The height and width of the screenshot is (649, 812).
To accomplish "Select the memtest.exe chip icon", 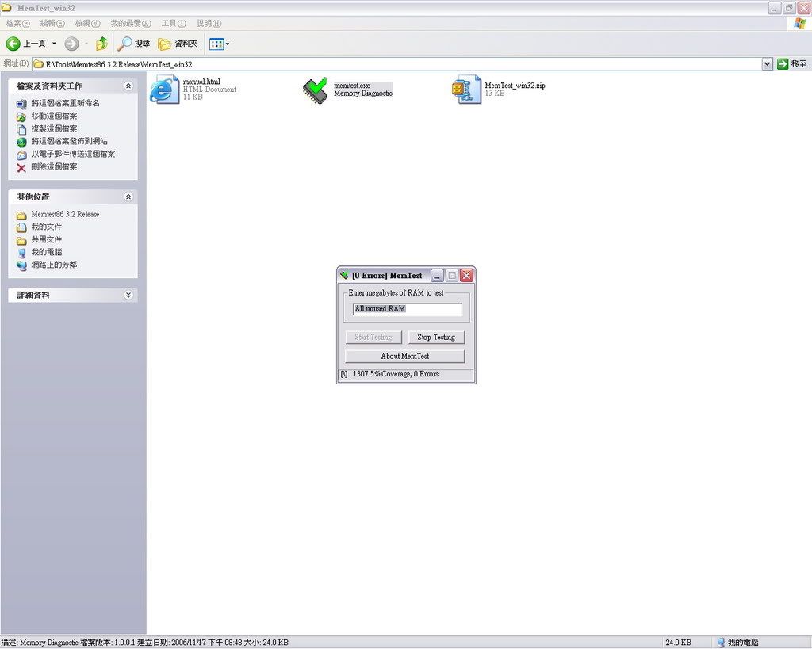I will [316, 90].
